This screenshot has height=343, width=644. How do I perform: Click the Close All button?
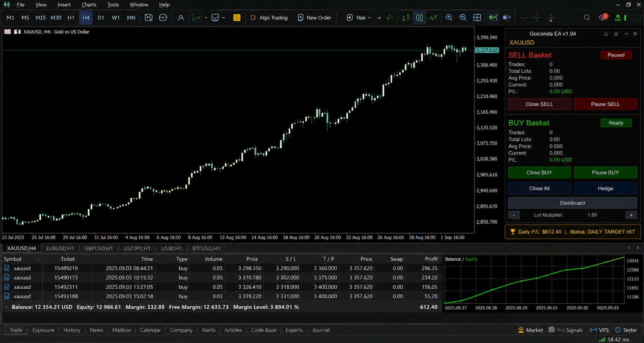coord(539,188)
